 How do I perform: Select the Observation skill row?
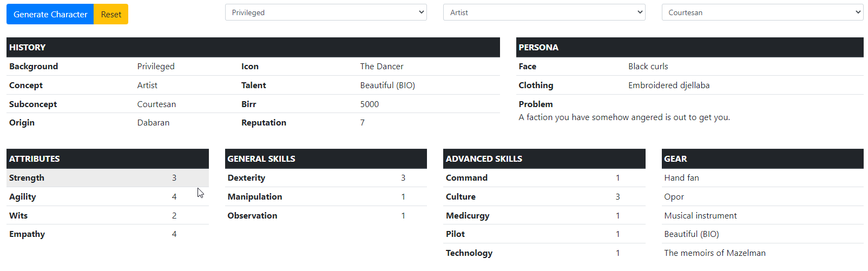[x=326, y=215]
